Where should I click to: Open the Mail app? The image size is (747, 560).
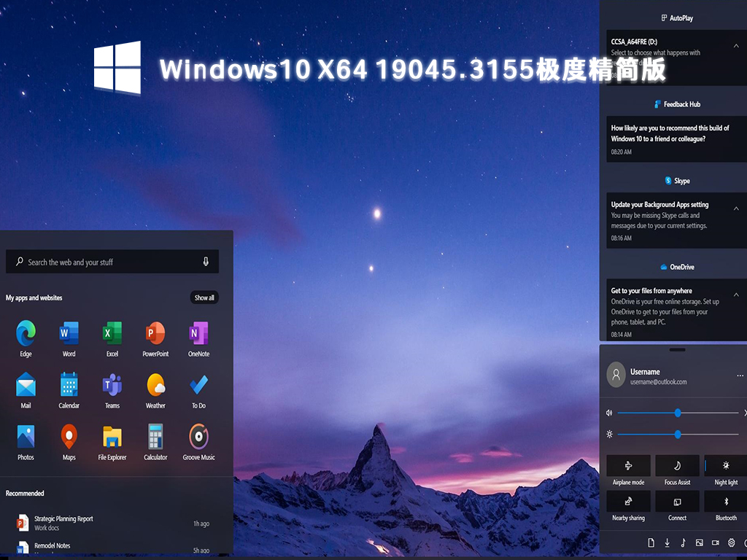point(26,390)
